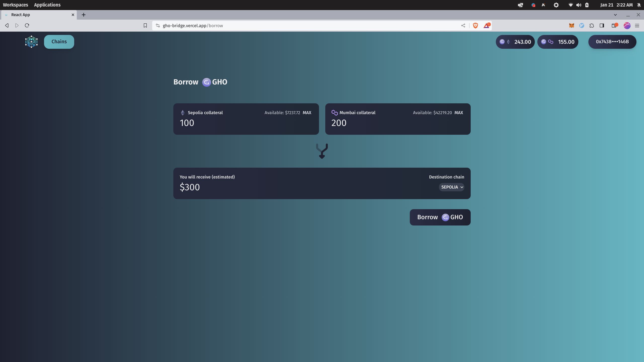Screen dimensions: 644x362
Task: Toggle the notifications bell icon
Action: [639, 5]
